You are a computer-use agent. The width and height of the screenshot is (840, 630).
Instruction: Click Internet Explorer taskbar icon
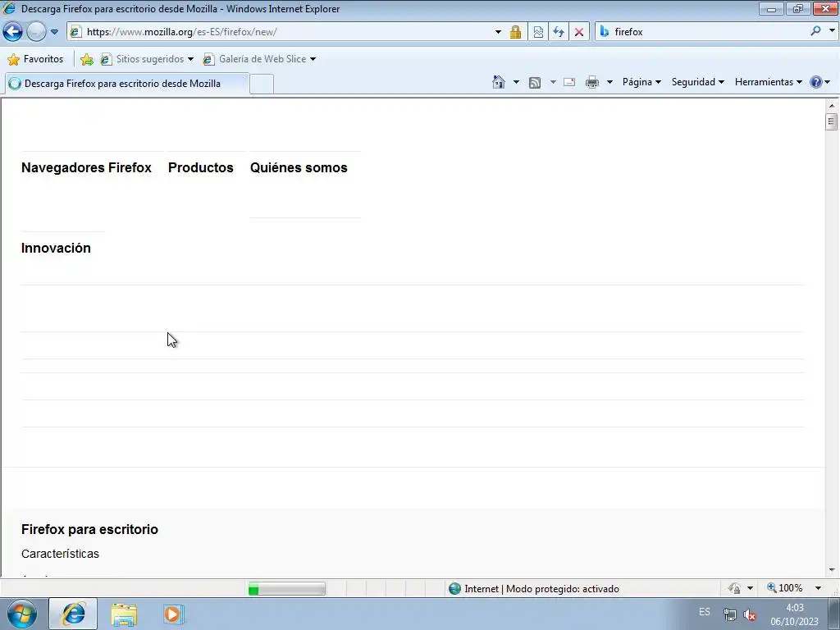73,614
